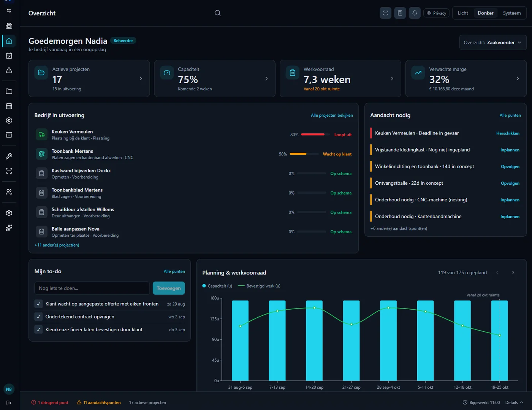Choose the Systeem theme option

(x=512, y=13)
